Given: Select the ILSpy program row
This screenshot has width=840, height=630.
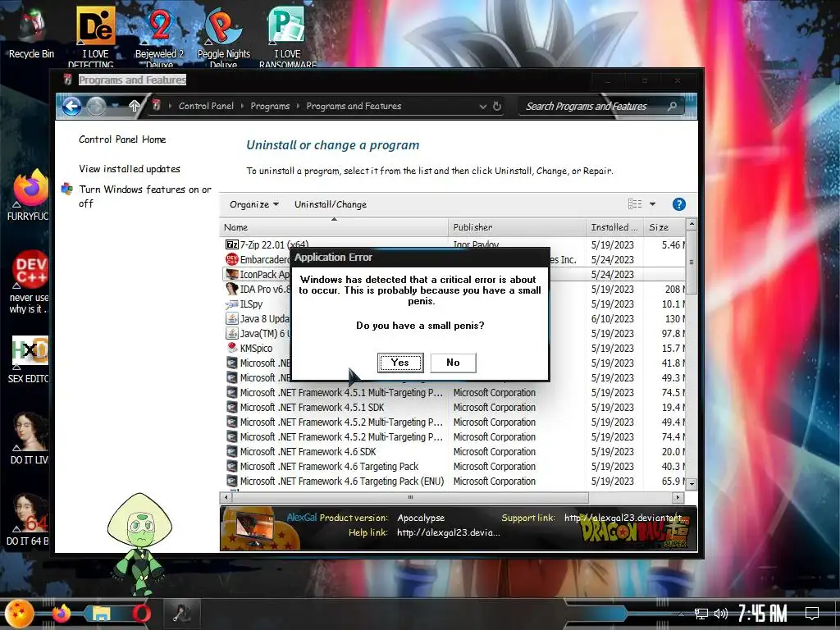Looking at the screenshot, I should tap(453, 304).
